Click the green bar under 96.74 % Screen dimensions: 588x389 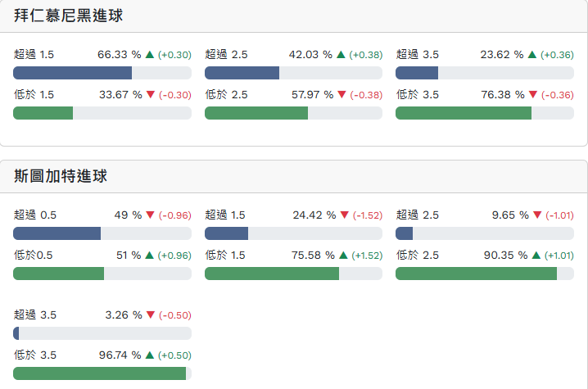tap(99, 373)
